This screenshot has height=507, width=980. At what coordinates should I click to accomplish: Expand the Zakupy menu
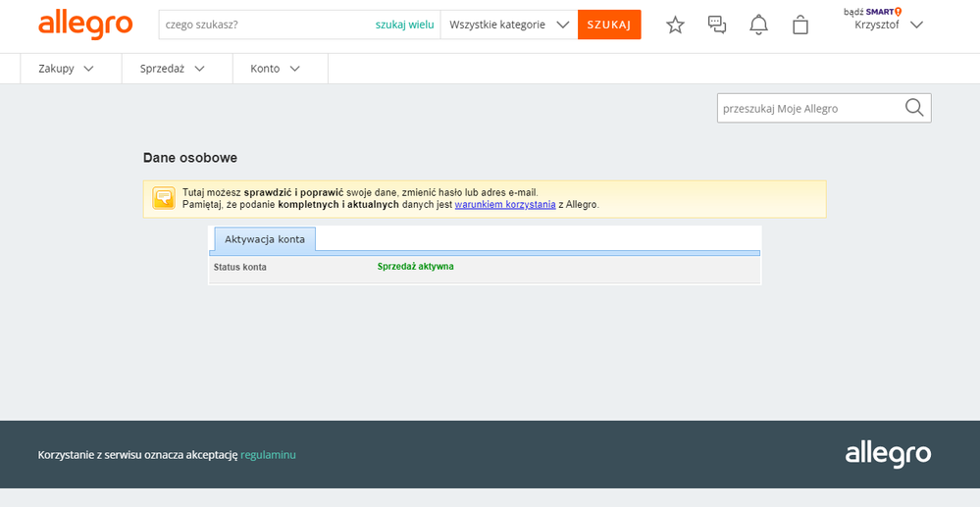pyautogui.click(x=67, y=69)
